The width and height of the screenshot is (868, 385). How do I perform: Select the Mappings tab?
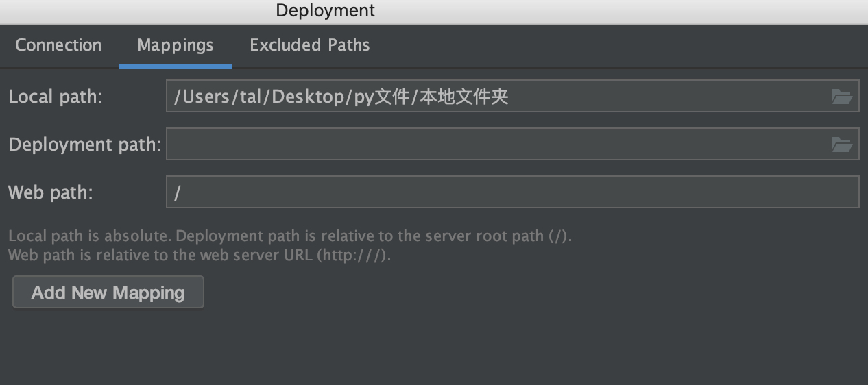pos(176,45)
